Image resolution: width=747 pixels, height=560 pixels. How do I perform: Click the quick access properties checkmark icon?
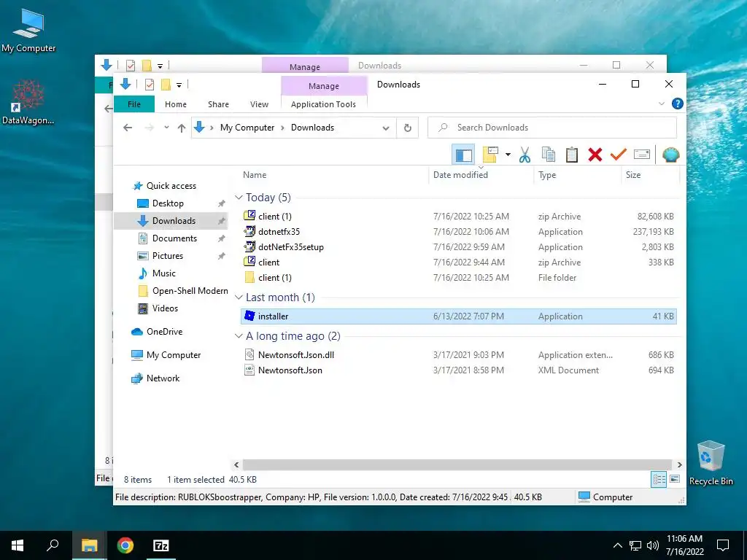[x=150, y=85]
